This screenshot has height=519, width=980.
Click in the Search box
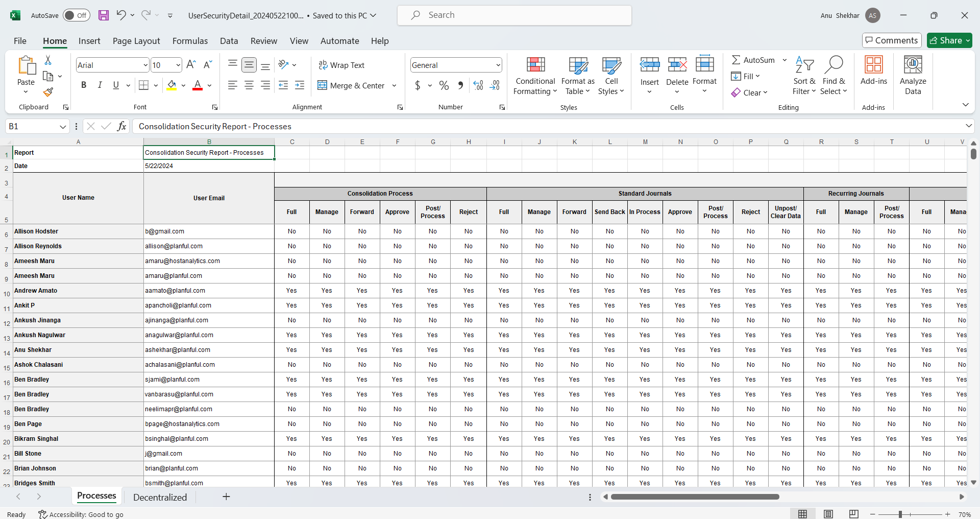tap(514, 15)
